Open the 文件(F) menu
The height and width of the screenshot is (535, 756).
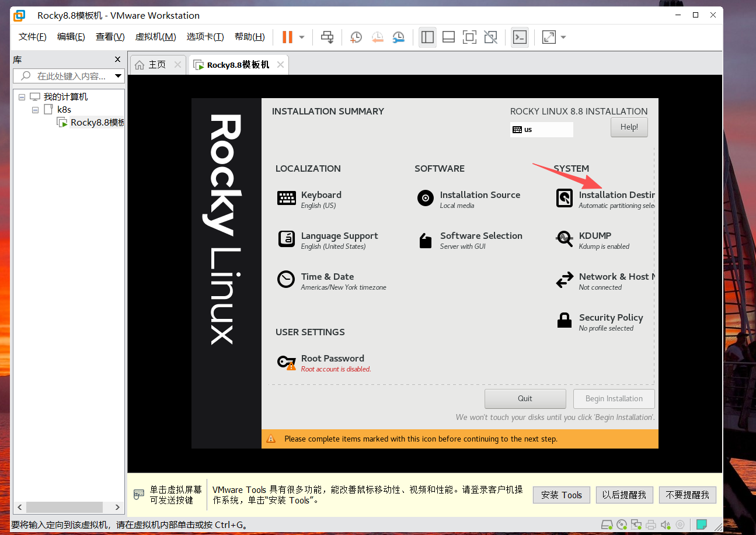[x=33, y=37]
